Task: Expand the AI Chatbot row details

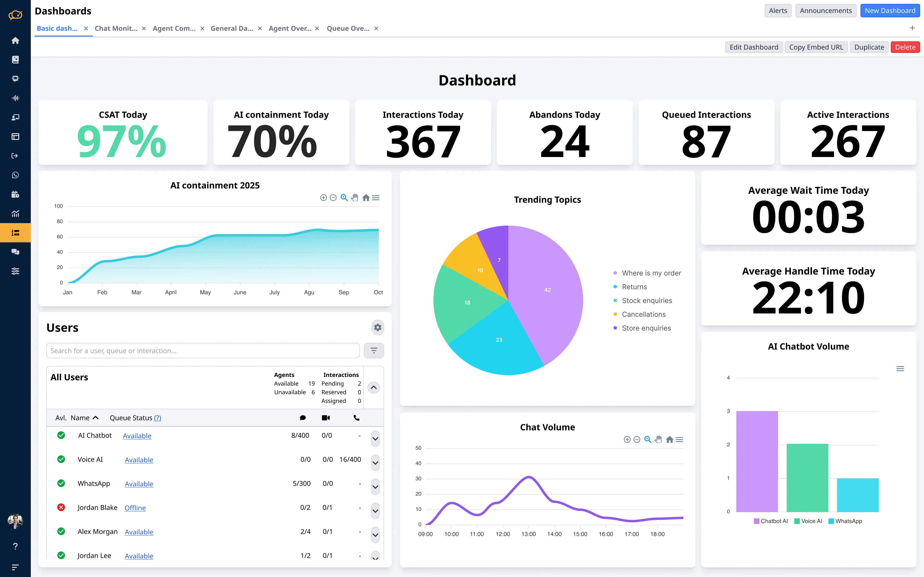Action: (x=375, y=439)
